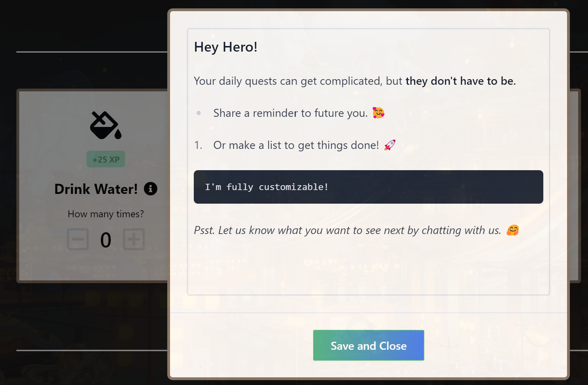Click the rocket emoji in list
The width and height of the screenshot is (588, 385).
[390, 145]
